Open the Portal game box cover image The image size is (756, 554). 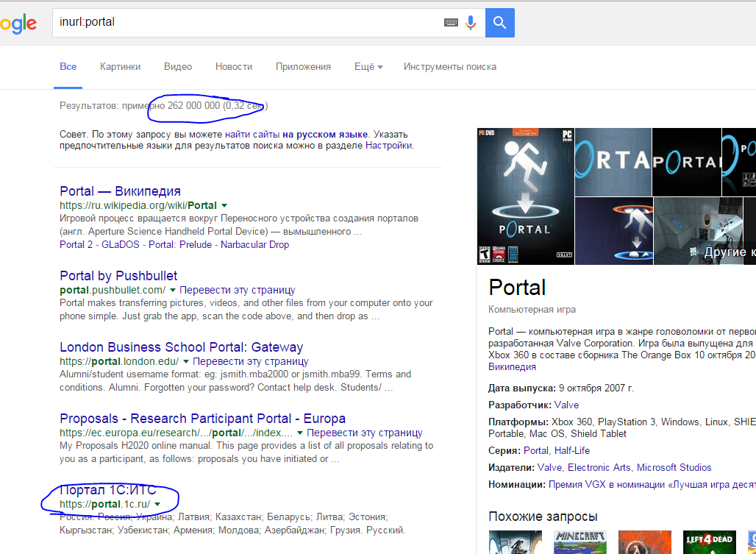pyautogui.click(x=526, y=196)
